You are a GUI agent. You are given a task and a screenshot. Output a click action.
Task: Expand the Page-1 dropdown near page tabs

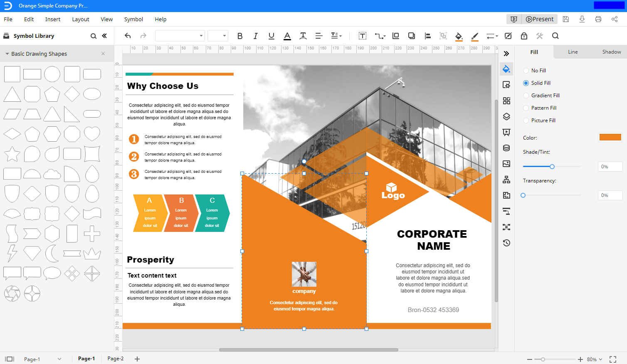[59, 358]
